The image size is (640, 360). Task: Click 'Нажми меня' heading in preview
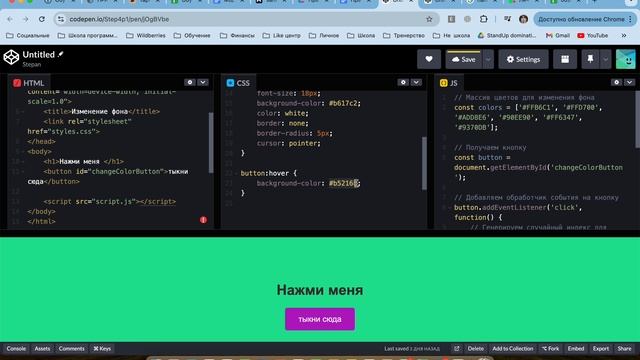tap(320, 290)
